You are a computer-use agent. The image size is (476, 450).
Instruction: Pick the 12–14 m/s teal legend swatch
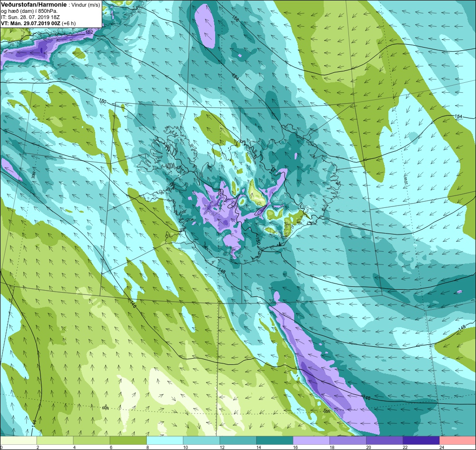tap(238, 440)
